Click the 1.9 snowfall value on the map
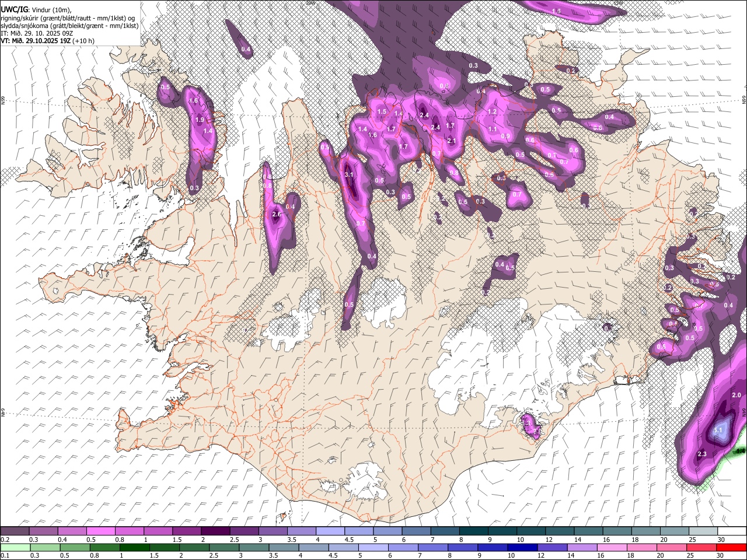Image resolution: width=747 pixels, height=560 pixels. point(200,120)
